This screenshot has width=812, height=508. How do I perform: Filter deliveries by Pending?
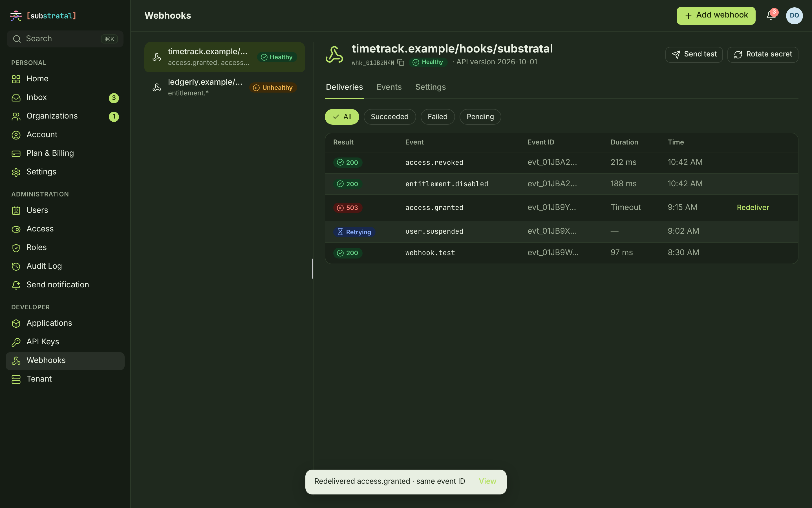click(480, 117)
